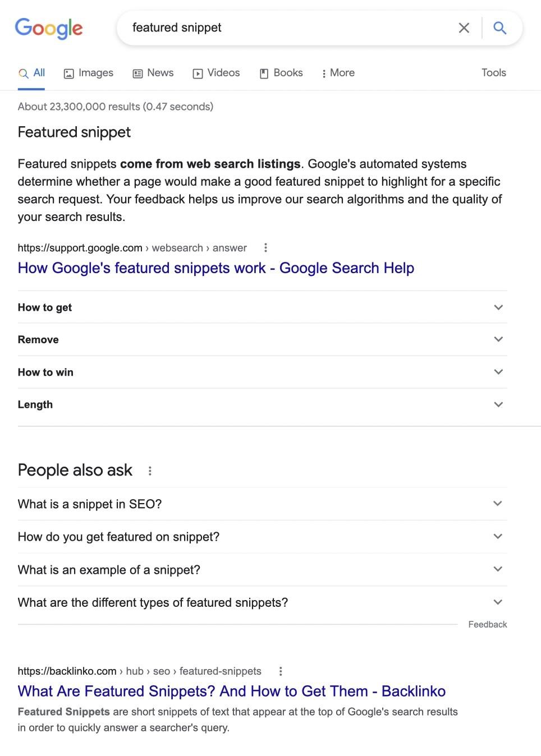
Task: Click the Feedback link
Action: click(487, 624)
